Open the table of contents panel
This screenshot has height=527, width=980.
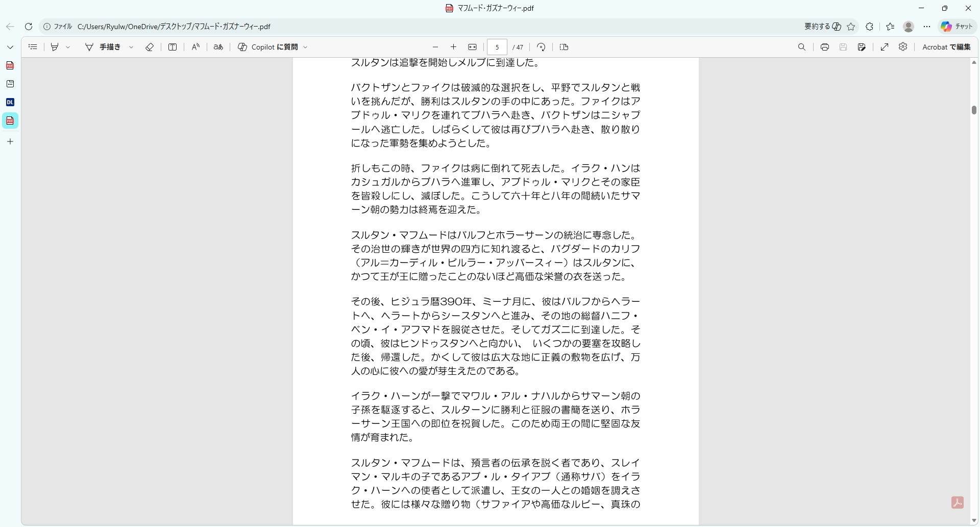[33, 47]
